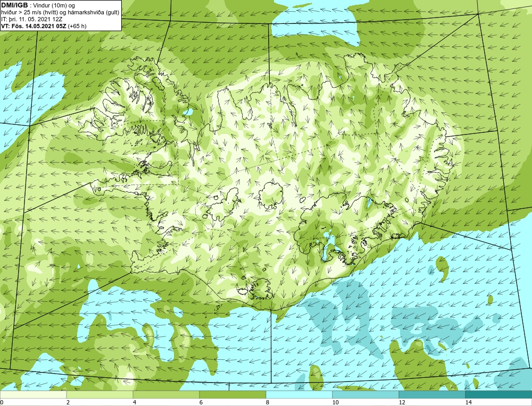Click the legend value '14'
This screenshot has width=532, height=406.
coord(469,402)
